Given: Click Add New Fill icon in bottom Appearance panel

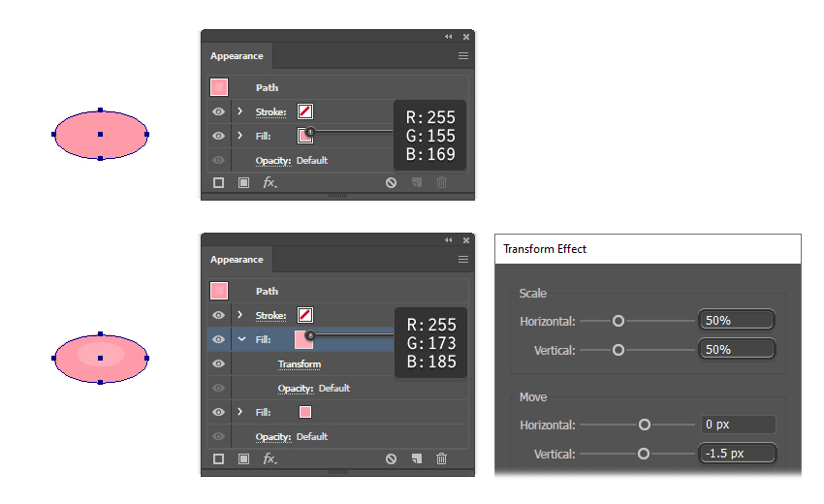Looking at the screenshot, I should tap(243, 458).
